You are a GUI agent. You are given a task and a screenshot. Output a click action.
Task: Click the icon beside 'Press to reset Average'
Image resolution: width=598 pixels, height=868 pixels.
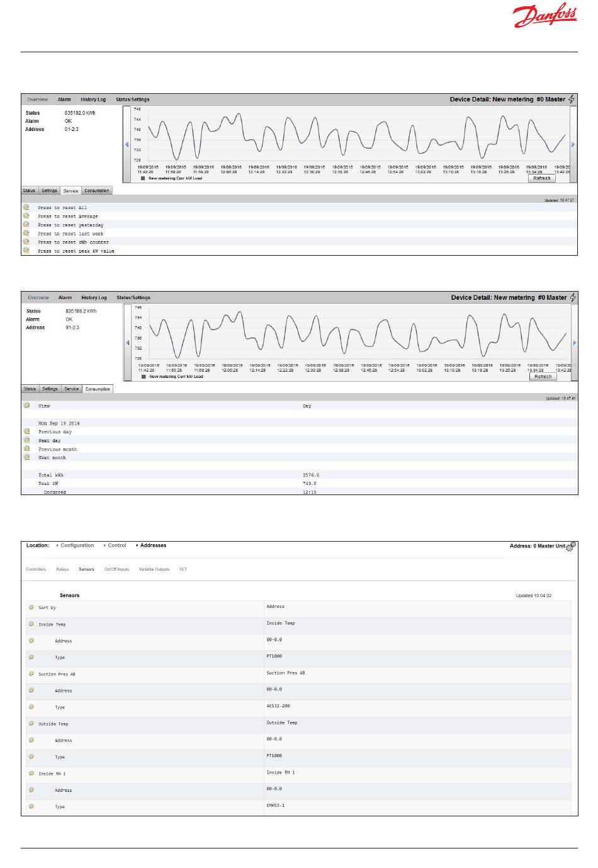pyautogui.click(x=26, y=216)
